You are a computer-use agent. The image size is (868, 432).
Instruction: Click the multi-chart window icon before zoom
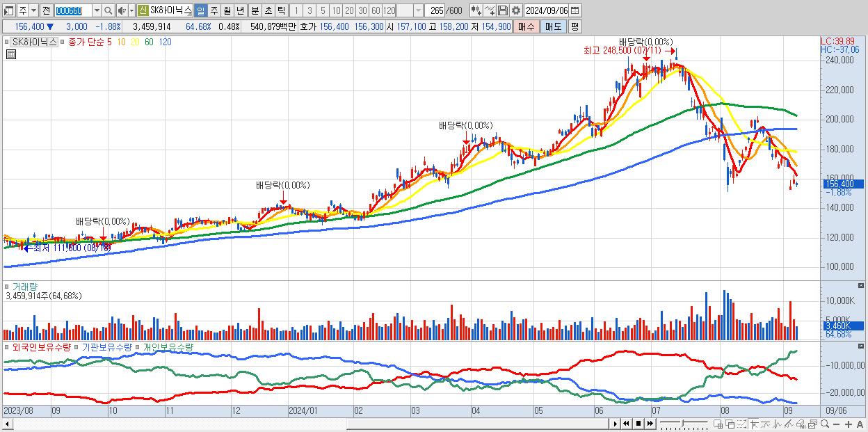[x=812, y=424]
